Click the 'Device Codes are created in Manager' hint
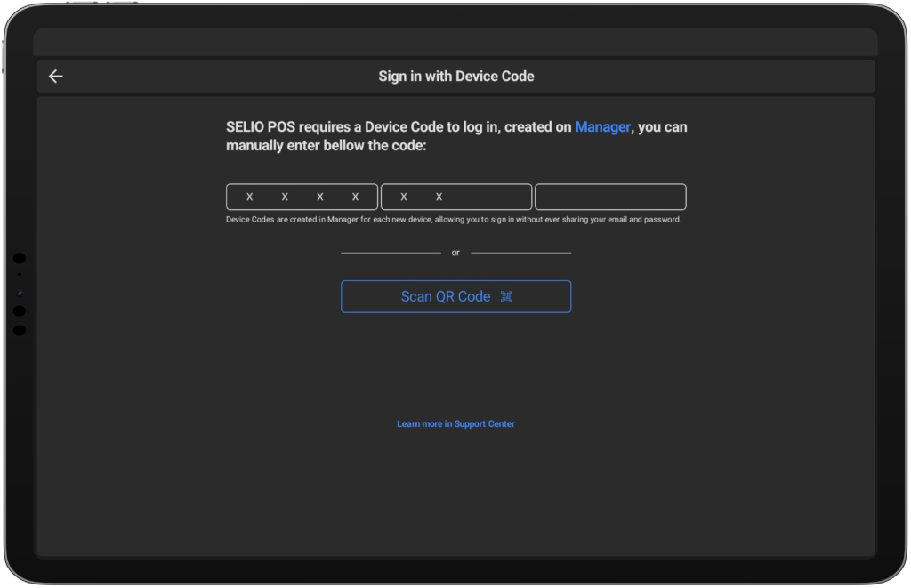The height and width of the screenshot is (588, 911). [x=454, y=220]
